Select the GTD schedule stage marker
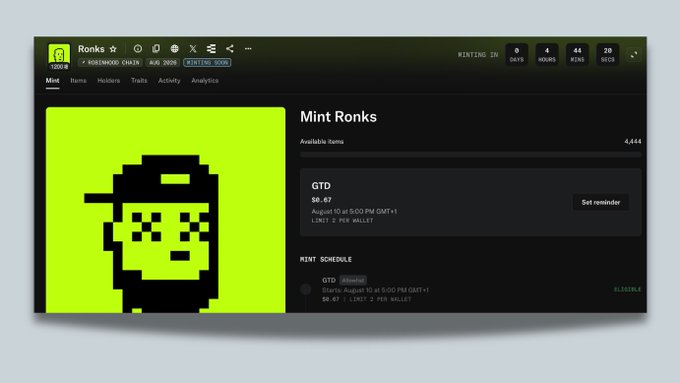 coord(306,289)
